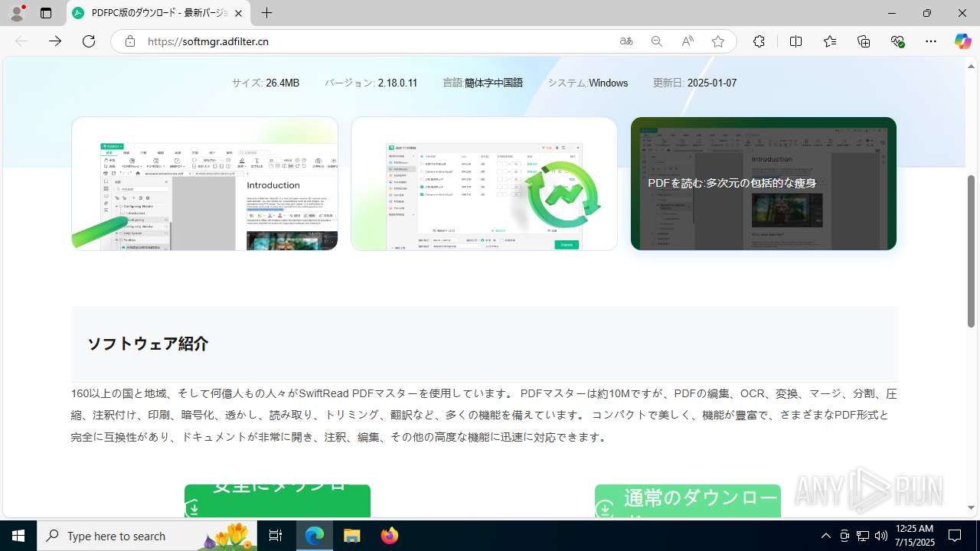
Task: Open the Windows Start menu
Action: (x=18, y=536)
